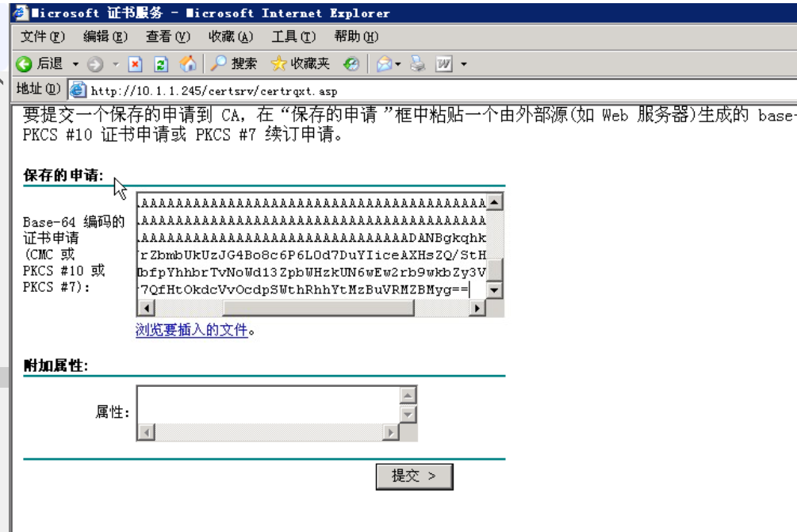This screenshot has height=532, width=797.
Task: Click the request textarea horizontal scrollbar thumb
Action: [x=319, y=308]
